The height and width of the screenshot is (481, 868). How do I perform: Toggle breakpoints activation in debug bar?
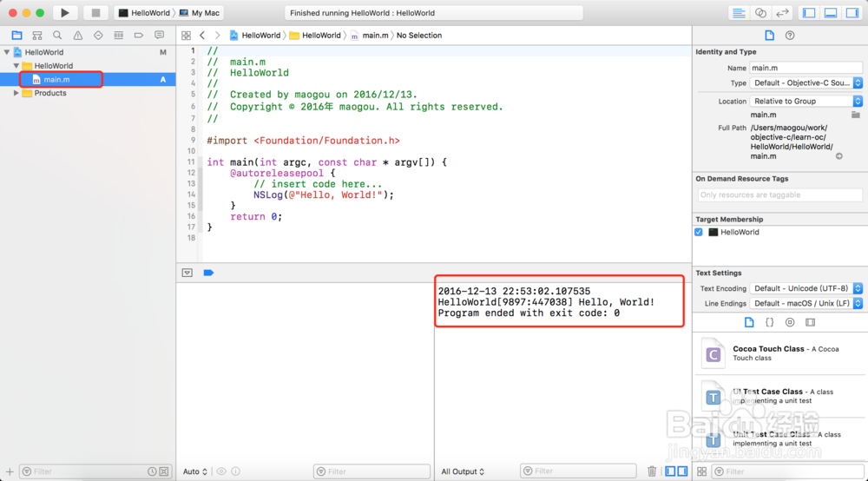click(x=208, y=273)
